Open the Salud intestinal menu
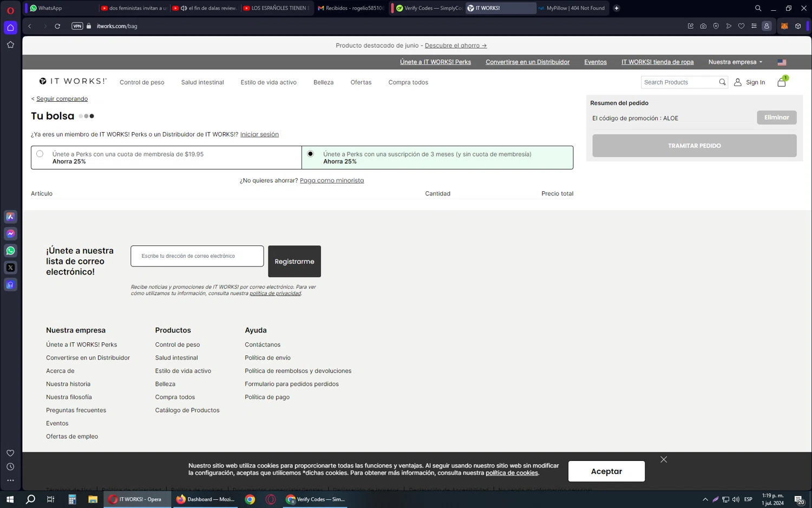This screenshot has height=508, width=812. tap(202, 82)
